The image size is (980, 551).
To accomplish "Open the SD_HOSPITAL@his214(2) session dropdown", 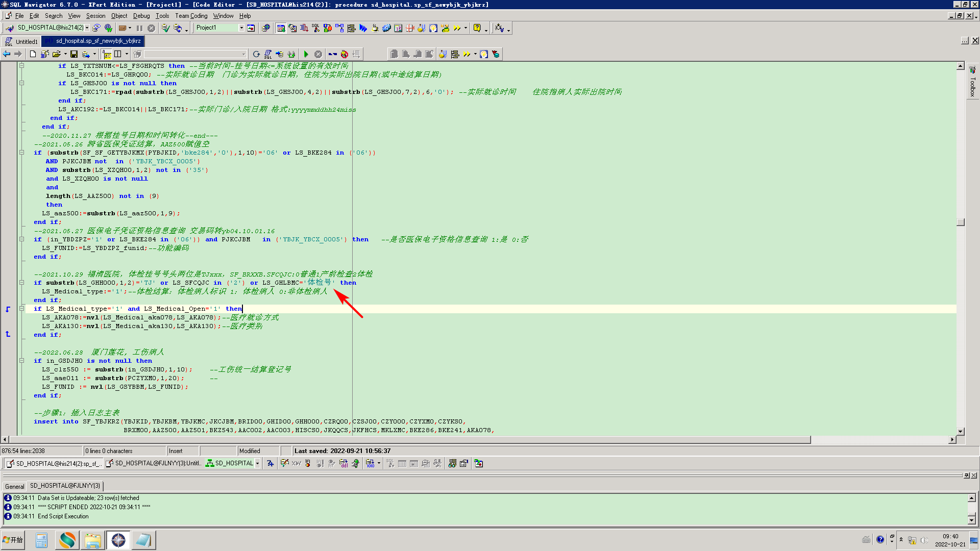I will pyautogui.click(x=87, y=28).
